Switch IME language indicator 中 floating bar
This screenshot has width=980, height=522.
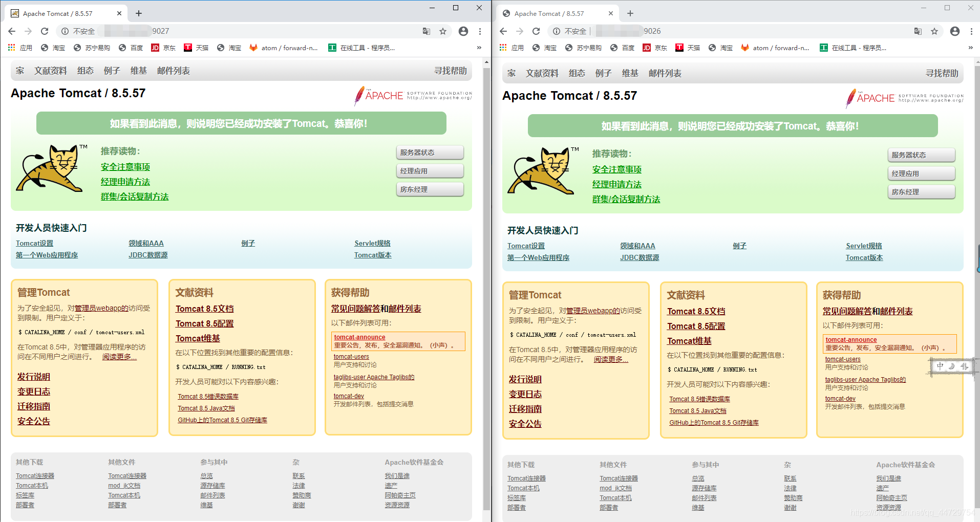940,366
